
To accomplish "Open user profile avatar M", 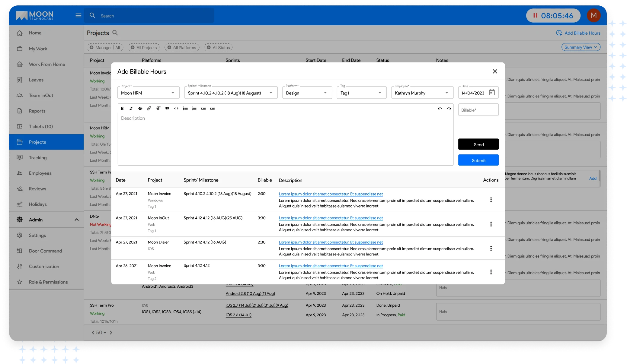I will tap(594, 15).
